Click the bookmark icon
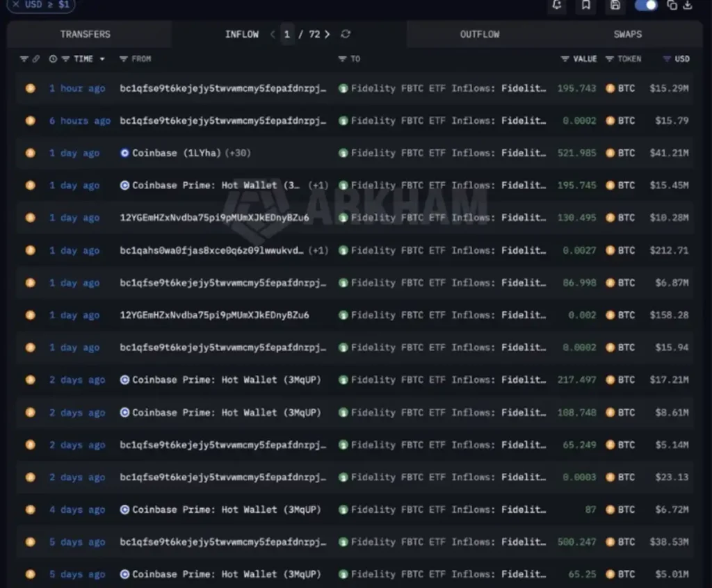Screen dimensions: 712x588 click(585, 5)
